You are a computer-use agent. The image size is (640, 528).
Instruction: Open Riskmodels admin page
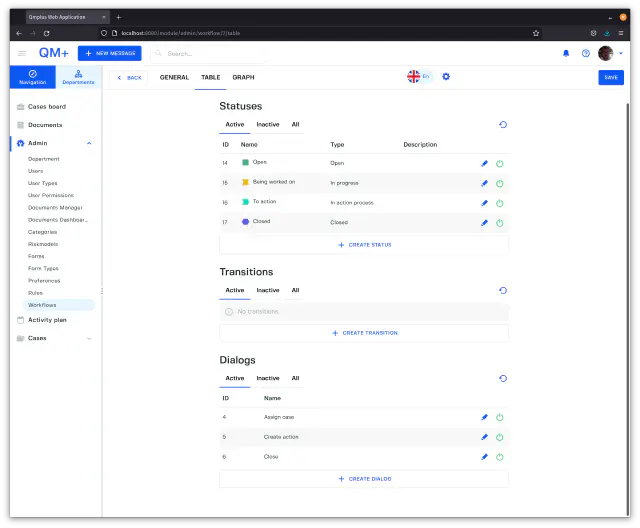[43, 244]
